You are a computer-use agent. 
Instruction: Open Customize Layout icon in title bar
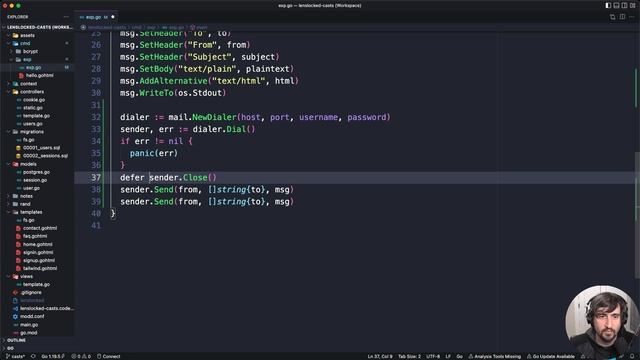coord(633,5)
